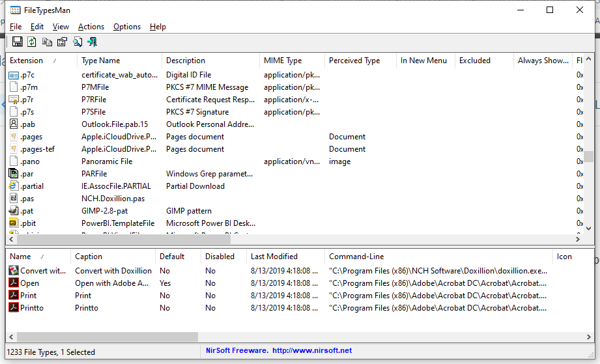Click the Open action Acrobat icon
600x364 pixels.
(x=14, y=283)
